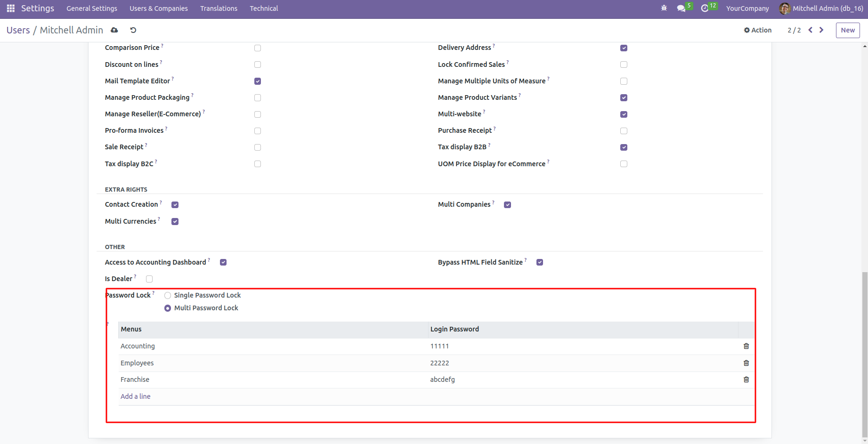The width and height of the screenshot is (868, 444).
Task: Open the conversations message icon
Action: 681,8
